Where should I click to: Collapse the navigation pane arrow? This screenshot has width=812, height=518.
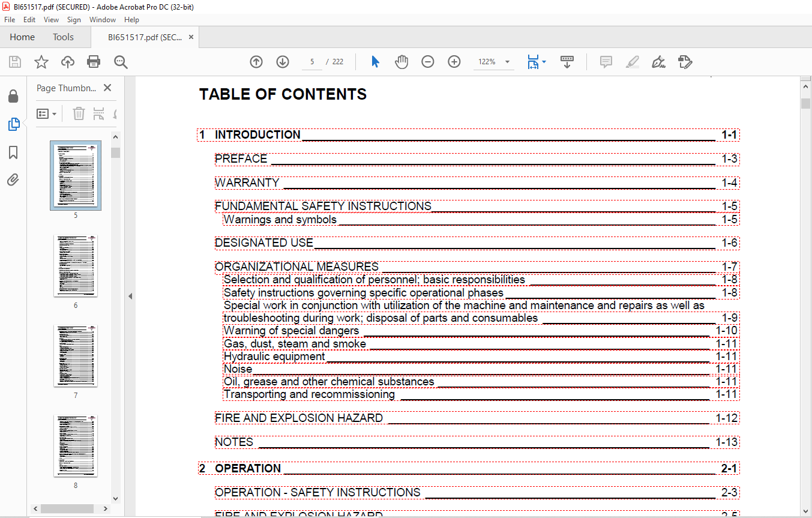[130, 296]
